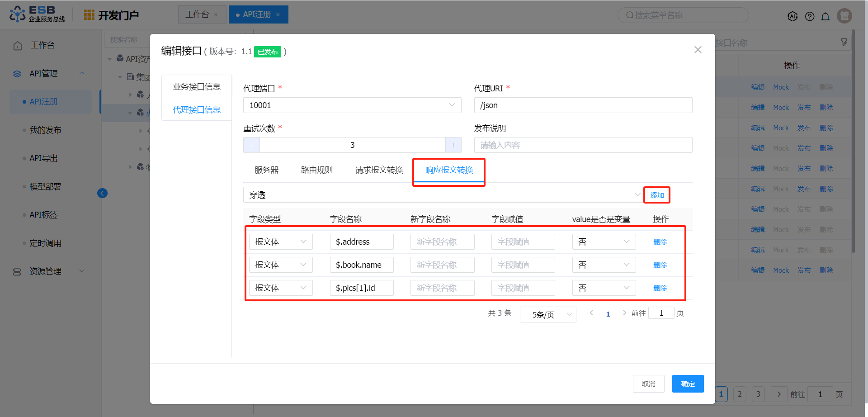Delete the $.book.name row
This screenshot has height=417, width=868.
pos(660,265)
